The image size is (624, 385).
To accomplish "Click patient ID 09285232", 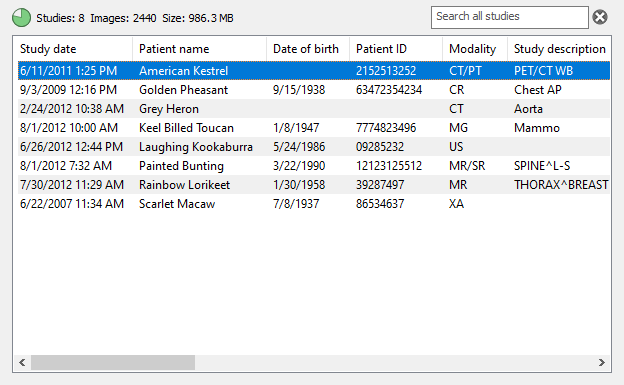I will pos(380,147).
